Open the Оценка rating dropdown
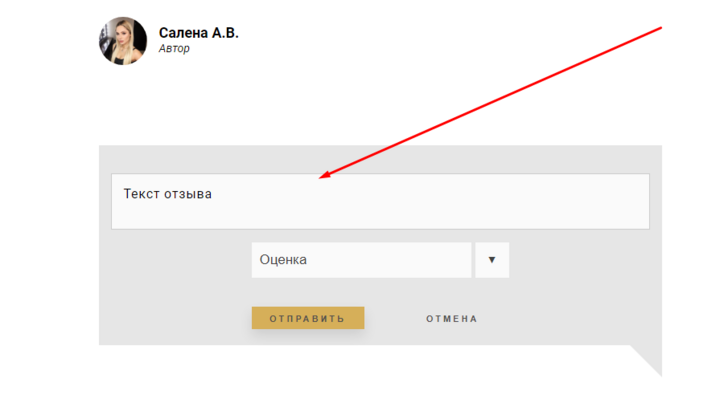The height and width of the screenshot is (407, 720). 361,260
